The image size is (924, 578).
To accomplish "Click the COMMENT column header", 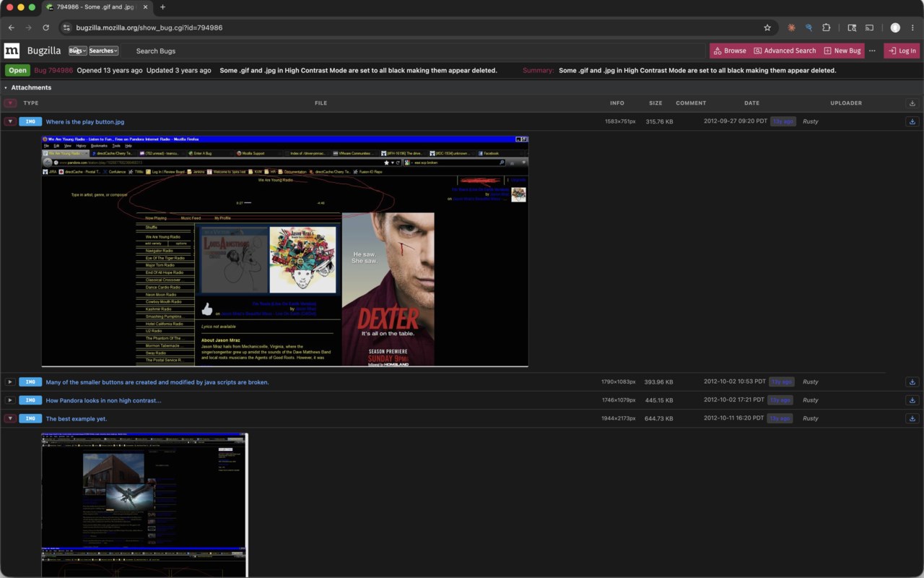I will pyautogui.click(x=691, y=103).
